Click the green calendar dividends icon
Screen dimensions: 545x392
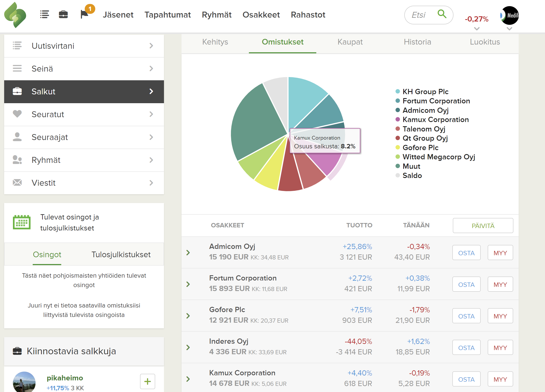22,222
